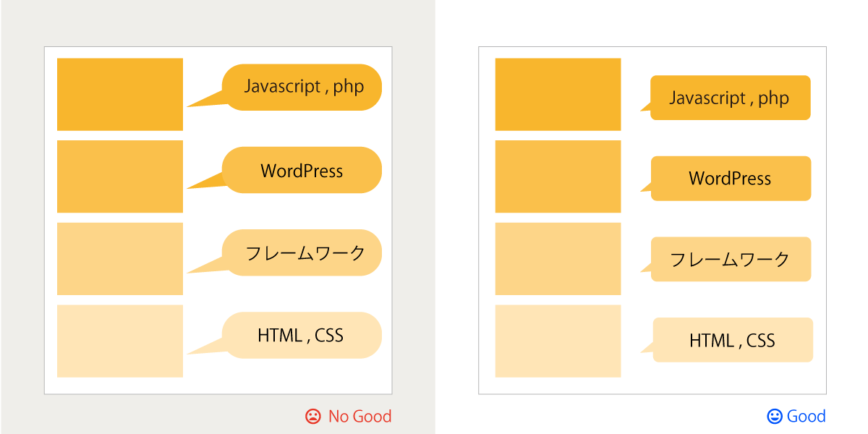Click the light orange block beside square "フレームワーク" bubble
Image resolution: width=868 pixels, height=434 pixels.
point(558,259)
